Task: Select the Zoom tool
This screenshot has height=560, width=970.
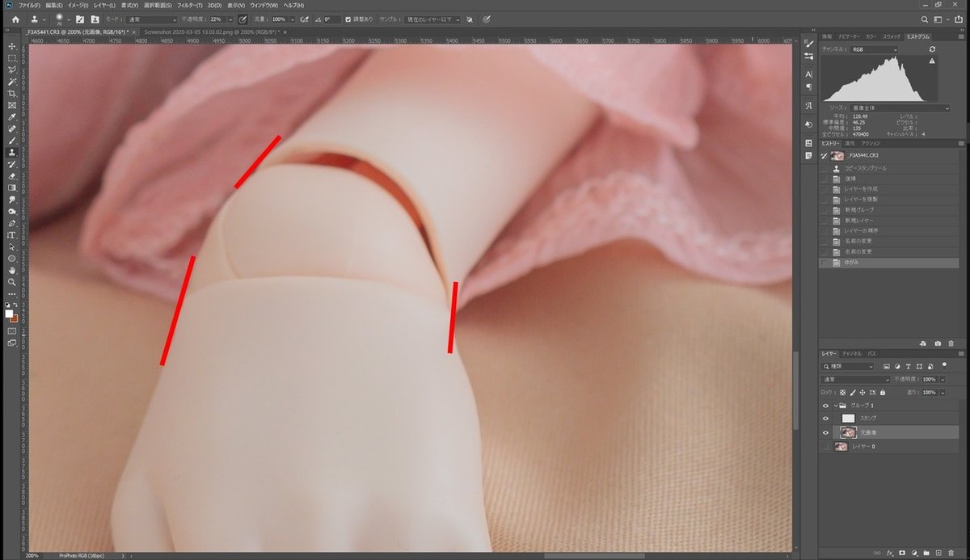Action: coord(12,282)
